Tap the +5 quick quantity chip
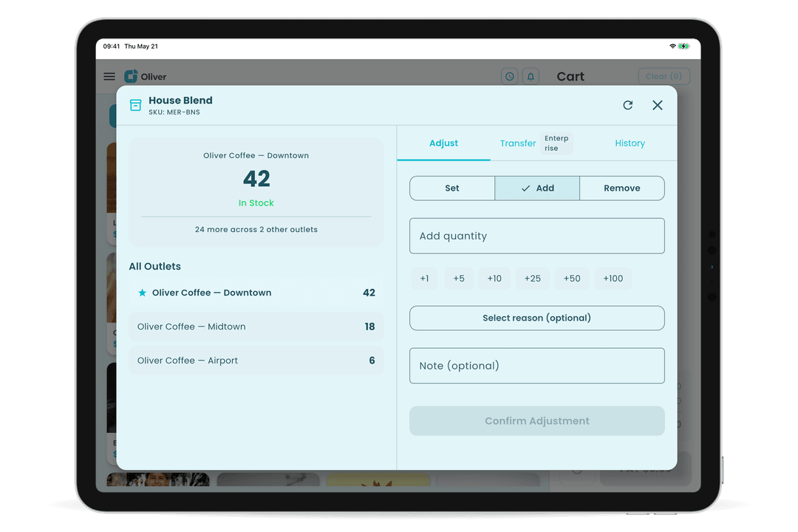 tap(459, 279)
